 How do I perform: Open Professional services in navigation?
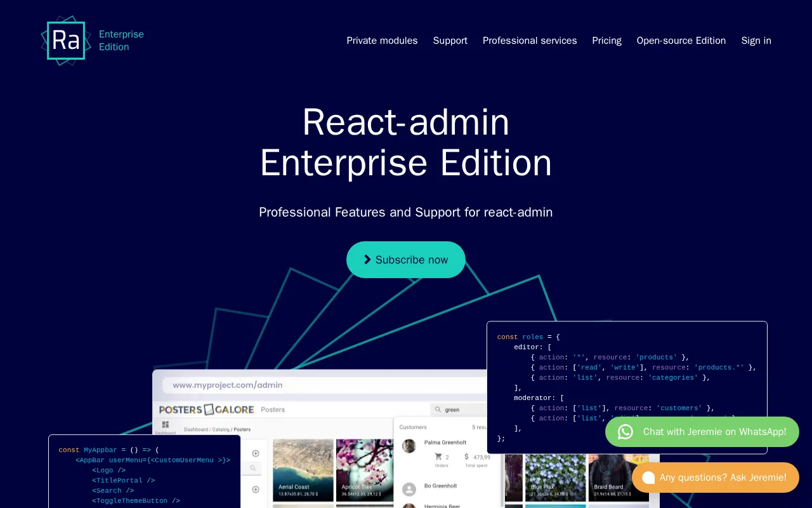(530, 41)
